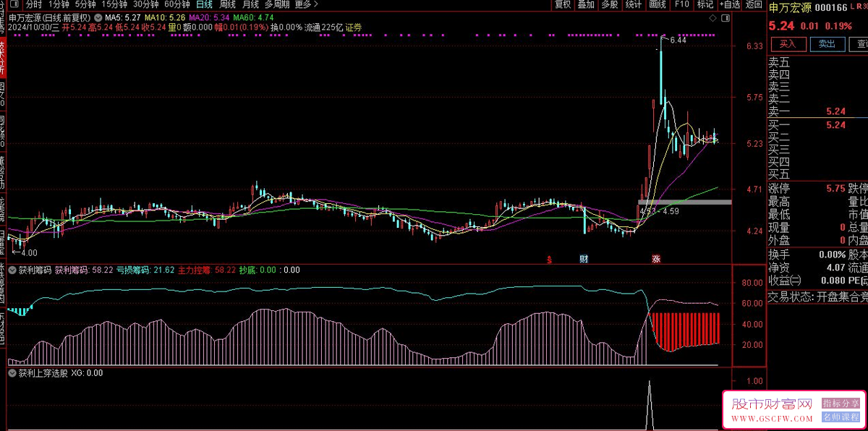This screenshot has width=868, height=431.
Task: Open the 获利上穿选股 indicator dropdown arrow
Action: (12, 374)
